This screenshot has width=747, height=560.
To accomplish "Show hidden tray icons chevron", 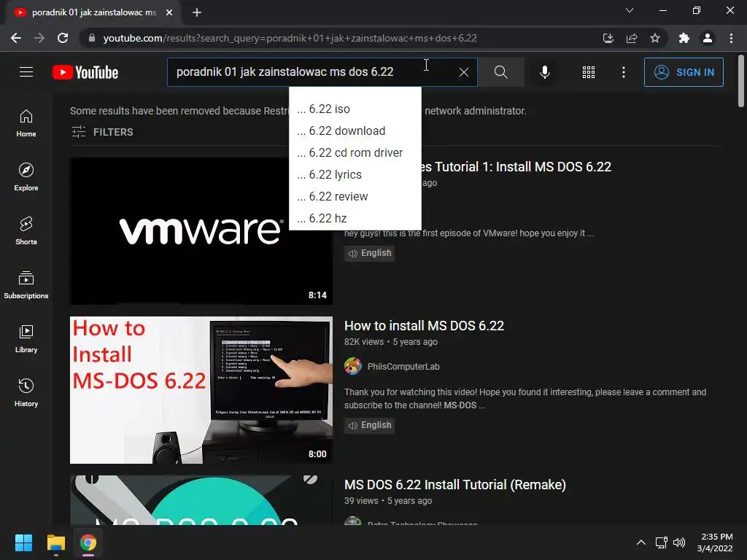I will (x=641, y=542).
